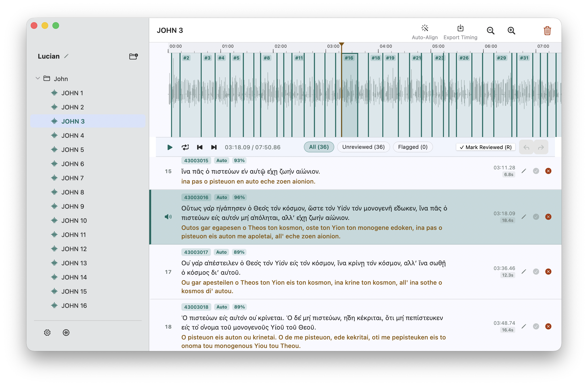Click timestamp 03:48.74 on verse 18

504,323
